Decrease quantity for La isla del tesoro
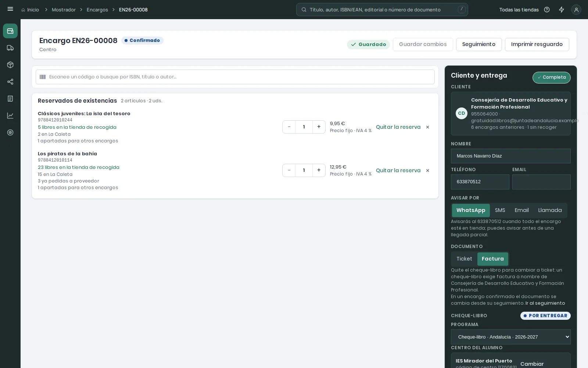The image size is (588, 368). (289, 127)
